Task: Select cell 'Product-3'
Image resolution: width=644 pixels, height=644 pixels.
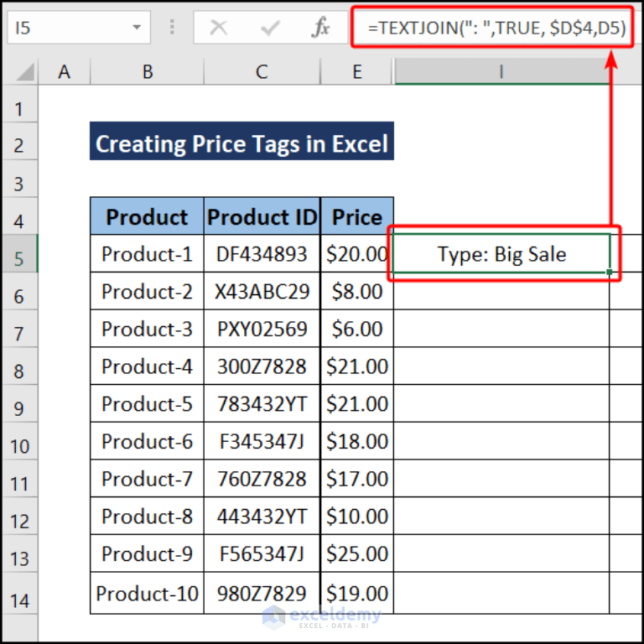Action: [147, 328]
